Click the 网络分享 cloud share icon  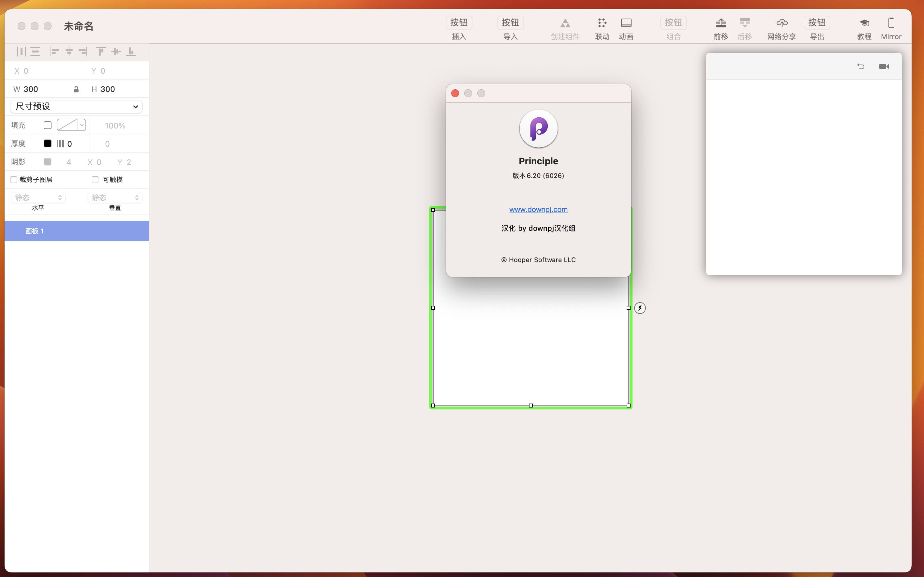coord(781,23)
